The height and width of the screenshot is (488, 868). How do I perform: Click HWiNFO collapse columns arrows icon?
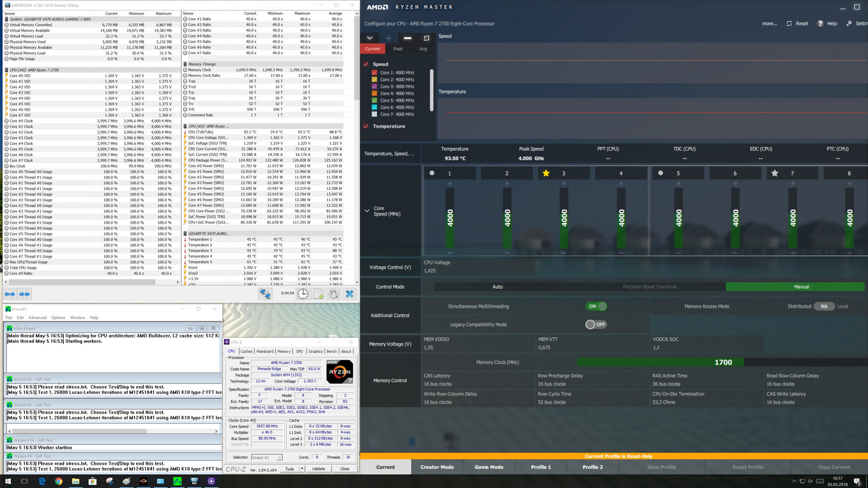pyautogui.click(x=24, y=294)
